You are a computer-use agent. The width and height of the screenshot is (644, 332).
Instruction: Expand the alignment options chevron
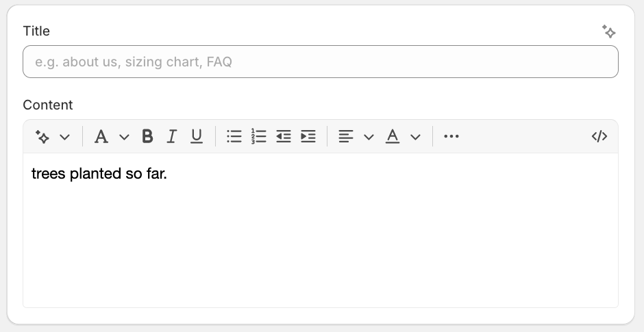click(x=369, y=137)
